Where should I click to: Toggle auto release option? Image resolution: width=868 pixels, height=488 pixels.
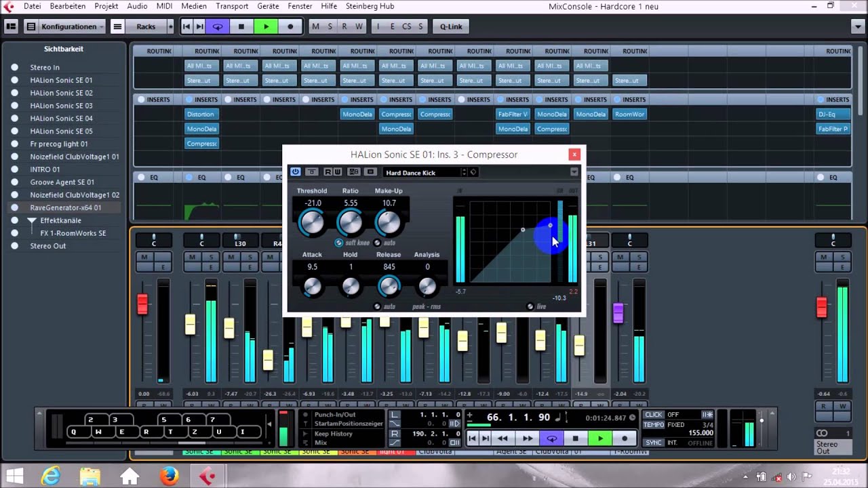pyautogui.click(x=377, y=306)
